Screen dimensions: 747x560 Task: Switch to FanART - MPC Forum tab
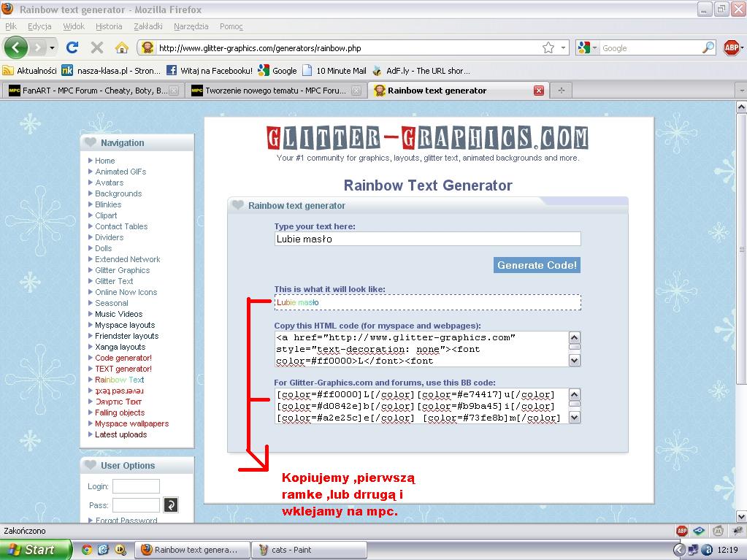(x=94, y=91)
